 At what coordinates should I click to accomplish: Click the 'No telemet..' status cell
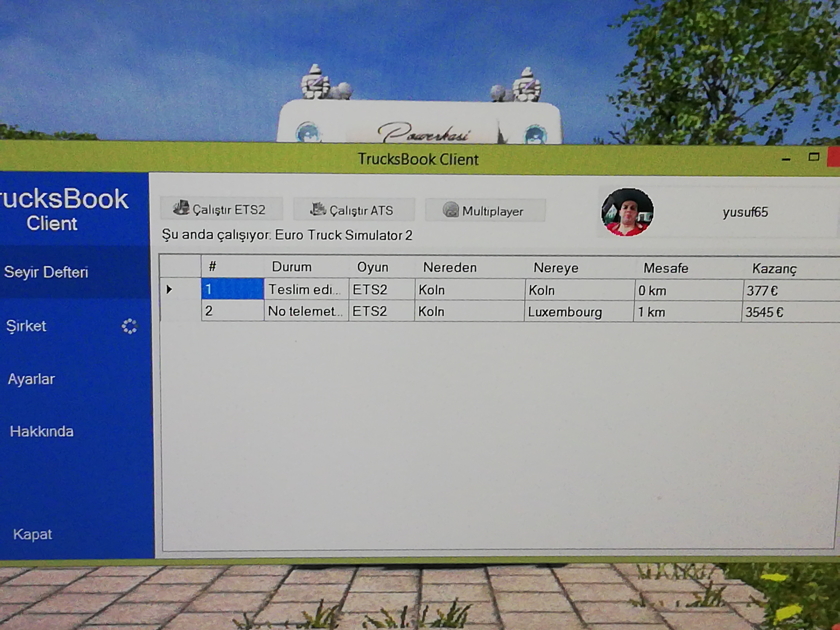click(x=306, y=311)
